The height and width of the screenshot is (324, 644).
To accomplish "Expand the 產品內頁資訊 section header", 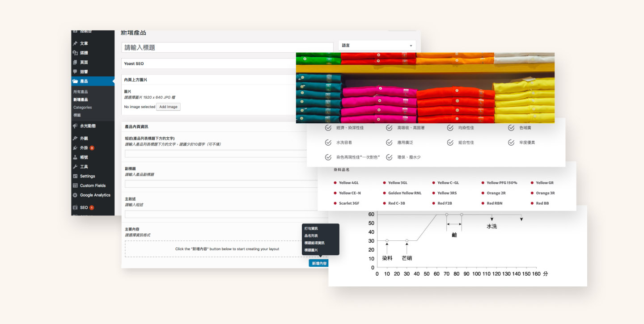I will [215, 126].
